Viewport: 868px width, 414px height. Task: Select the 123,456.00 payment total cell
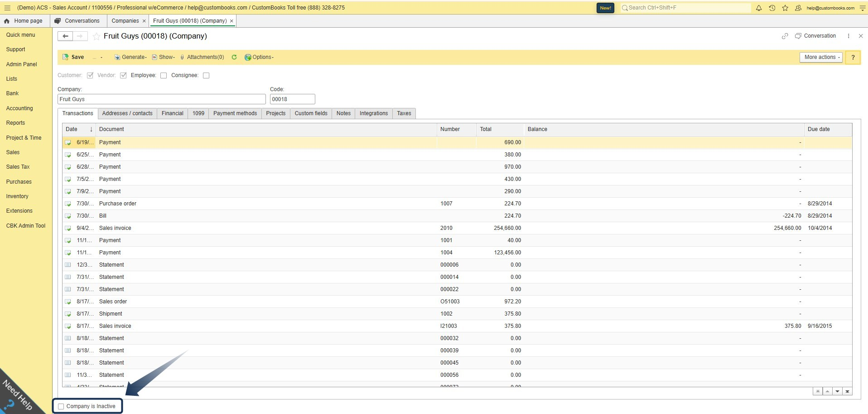500,253
